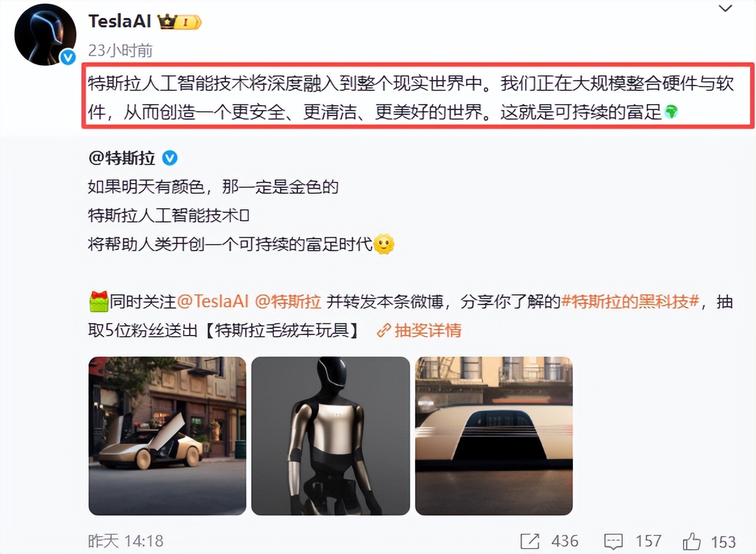Open the golden train image thumbnail
Screen dimensions: 756x554
coord(494,436)
